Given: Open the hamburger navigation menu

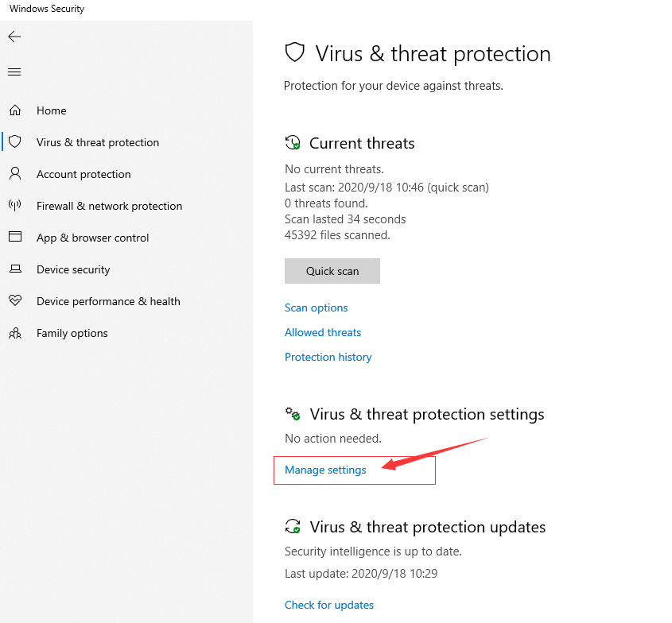Looking at the screenshot, I should [x=14, y=71].
